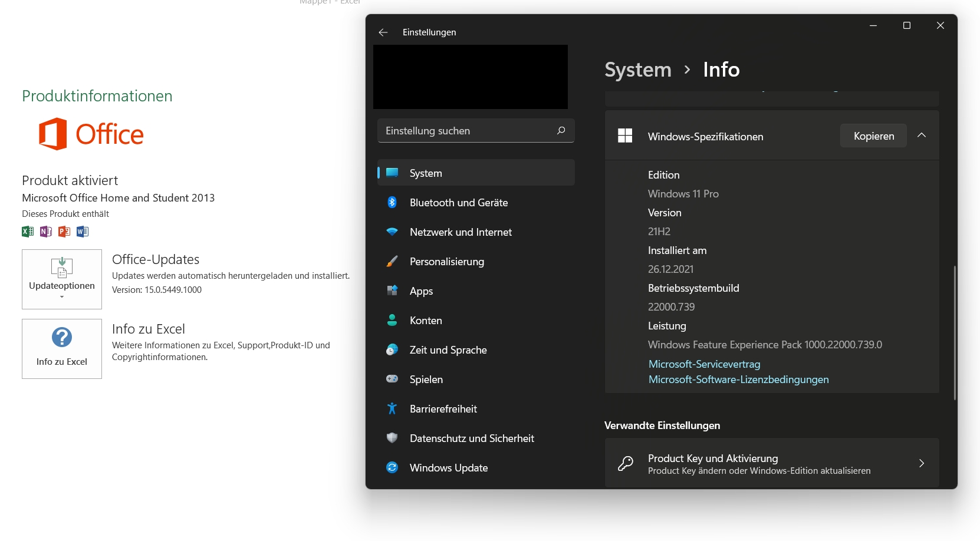Screen dimensions: 980x541
Task: Click the System monitor icon in Settings sidebar
Action: click(x=392, y=173)
